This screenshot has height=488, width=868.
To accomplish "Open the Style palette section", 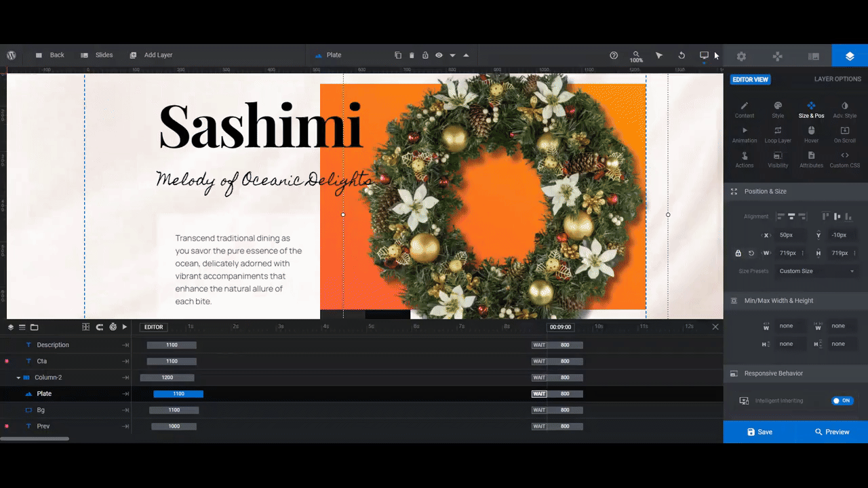I will click(778, 110).
